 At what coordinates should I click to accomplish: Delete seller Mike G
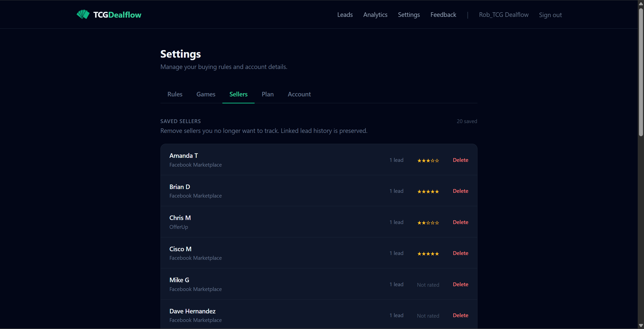[460, 284]
